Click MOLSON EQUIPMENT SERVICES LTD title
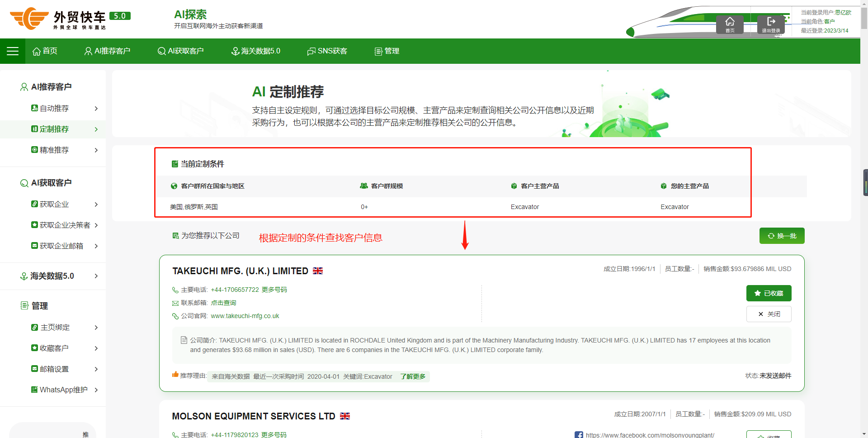Viewport: 868px width, 438px height. [254, 416]
